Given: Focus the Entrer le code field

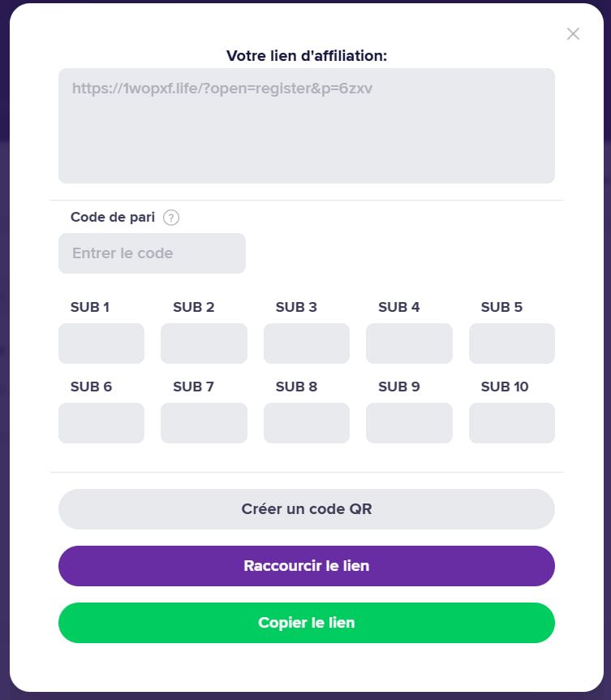Looking at the screenshot, I should pos(152,253).
